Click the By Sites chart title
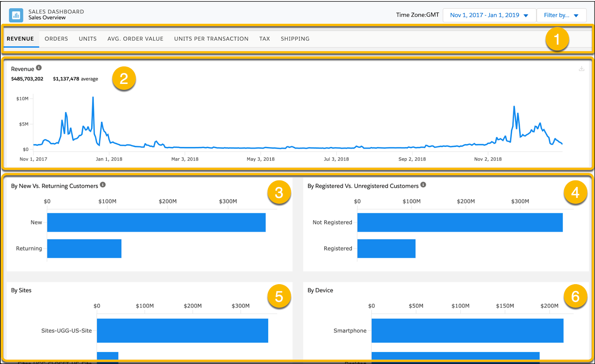This screenshot has width=595, height=364. (21, 290)
